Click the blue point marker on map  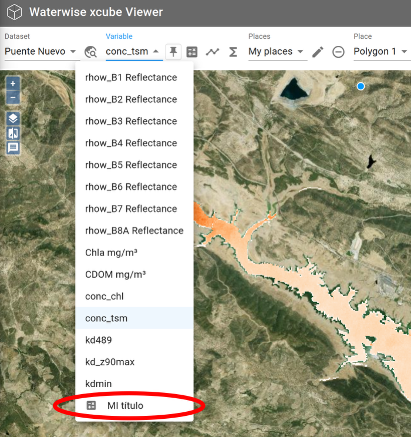point(360,86)
